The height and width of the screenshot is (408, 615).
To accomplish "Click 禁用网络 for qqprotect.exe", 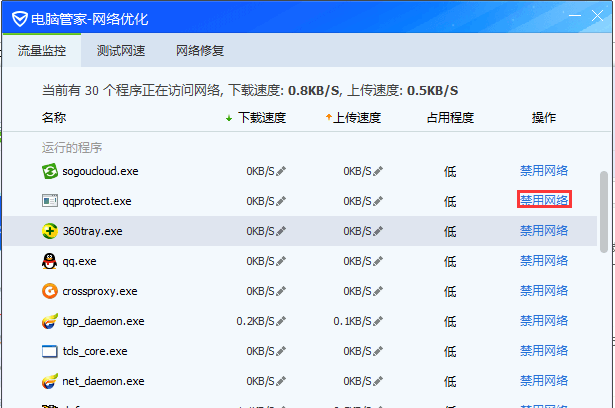I will tap(544, 200).
